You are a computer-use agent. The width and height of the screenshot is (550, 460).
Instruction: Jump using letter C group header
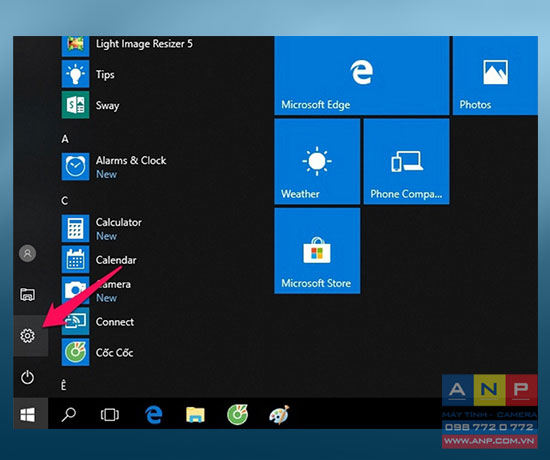65,201
